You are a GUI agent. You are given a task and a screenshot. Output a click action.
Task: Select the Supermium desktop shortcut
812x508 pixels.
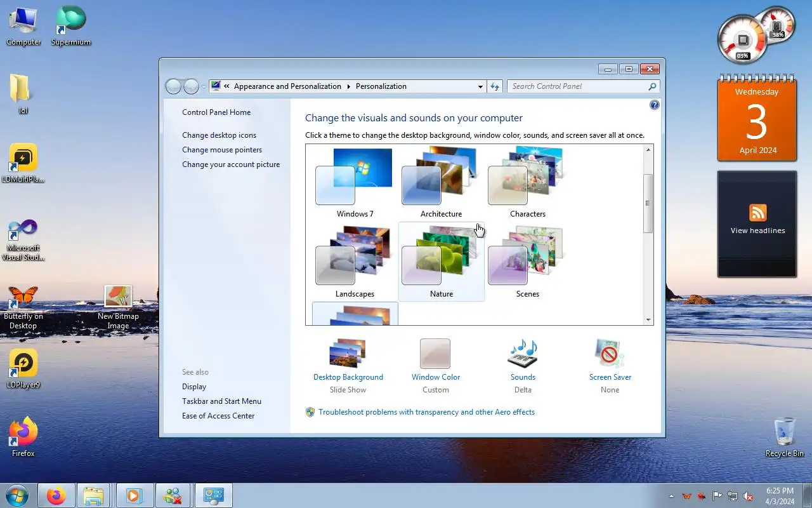(71, 27)
